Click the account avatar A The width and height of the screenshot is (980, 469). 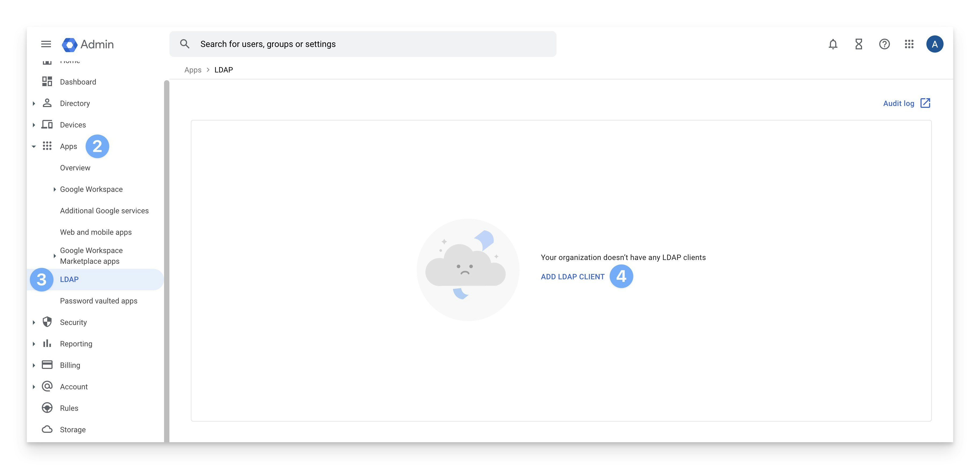(x=934, y=44)
